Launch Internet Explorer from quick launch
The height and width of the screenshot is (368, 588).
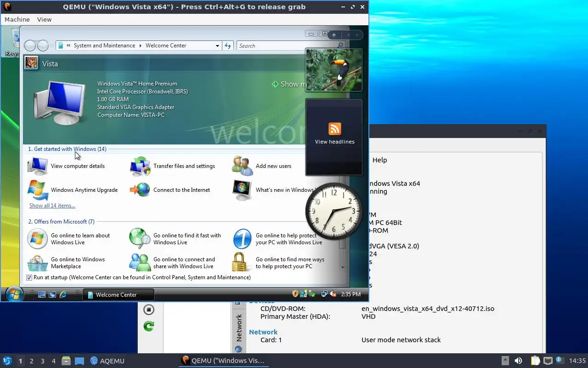63,294
